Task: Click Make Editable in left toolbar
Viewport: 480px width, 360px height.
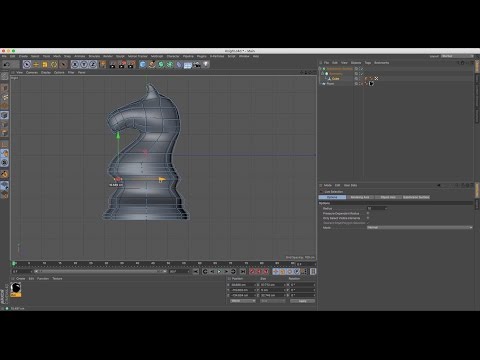Action: pos(4,76)
